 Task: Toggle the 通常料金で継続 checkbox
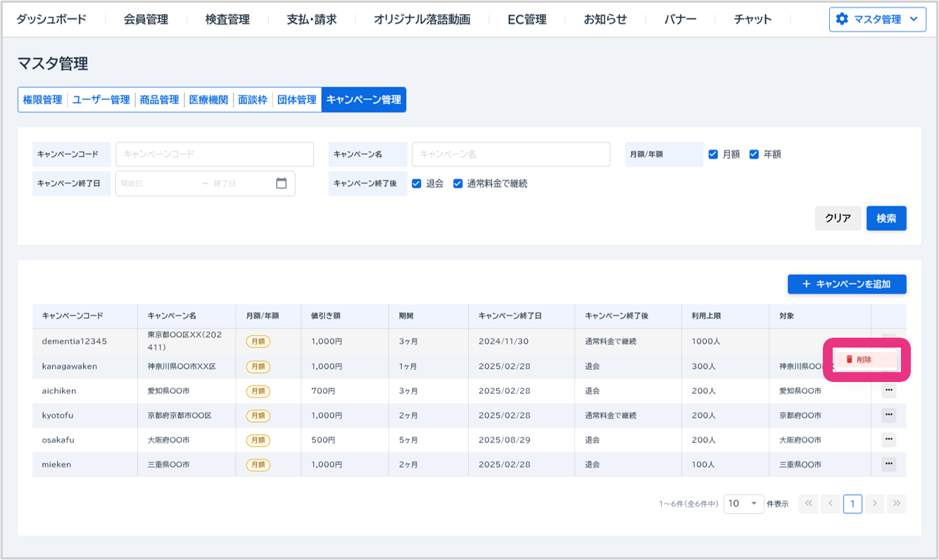[458, 184]
